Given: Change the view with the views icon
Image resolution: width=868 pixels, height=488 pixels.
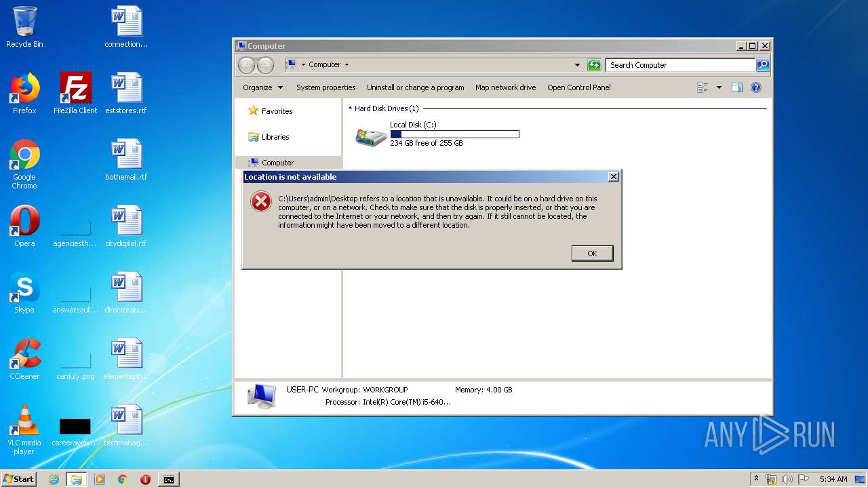Looking at the screenshot, I should click(703, 87).
